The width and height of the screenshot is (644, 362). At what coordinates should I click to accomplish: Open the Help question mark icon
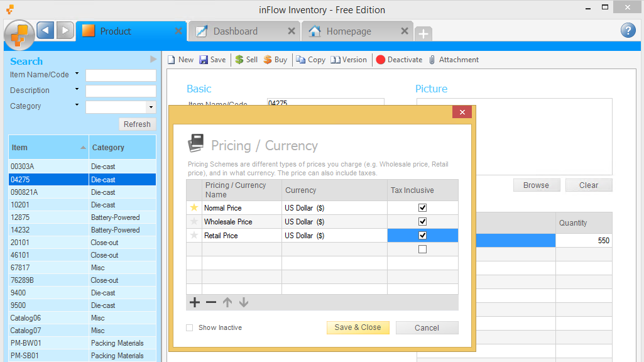628,30
